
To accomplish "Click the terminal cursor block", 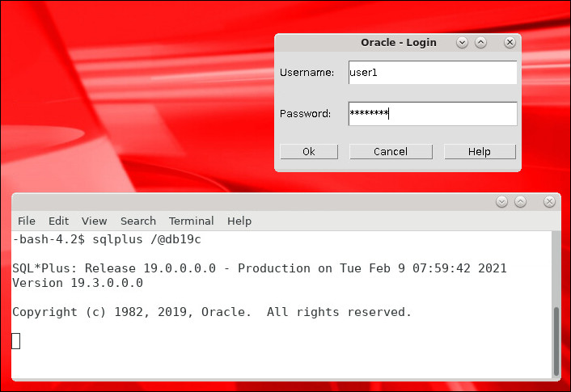I will tap(16, 341).
